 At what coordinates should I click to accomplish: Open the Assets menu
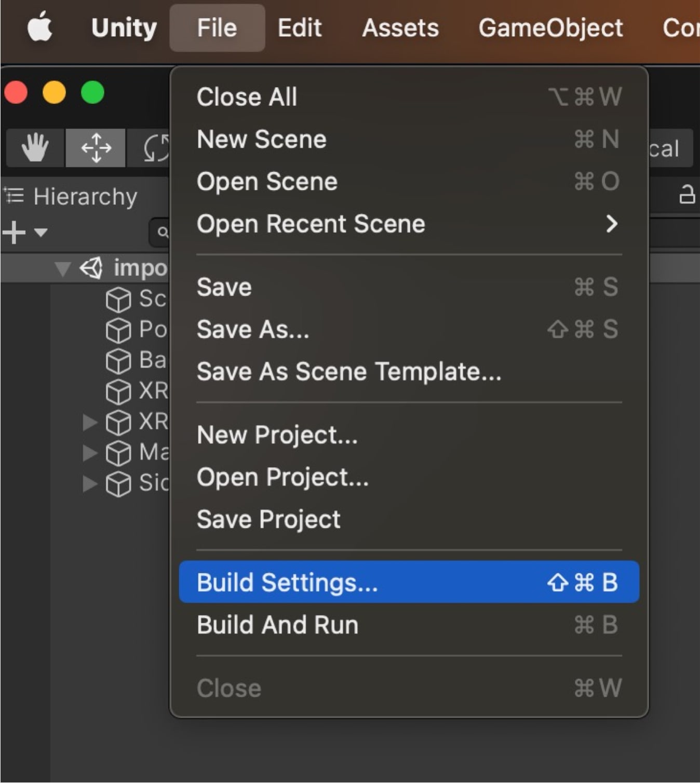(400, 28)
